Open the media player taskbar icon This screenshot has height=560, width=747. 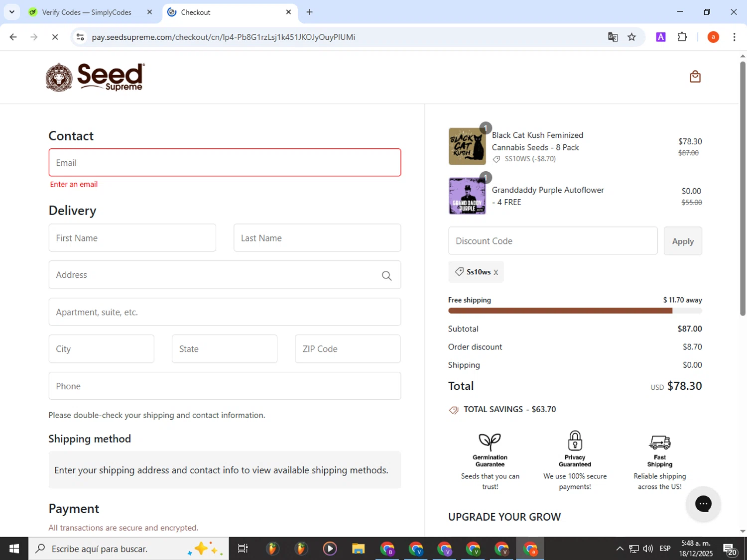[x=330, y=549]
